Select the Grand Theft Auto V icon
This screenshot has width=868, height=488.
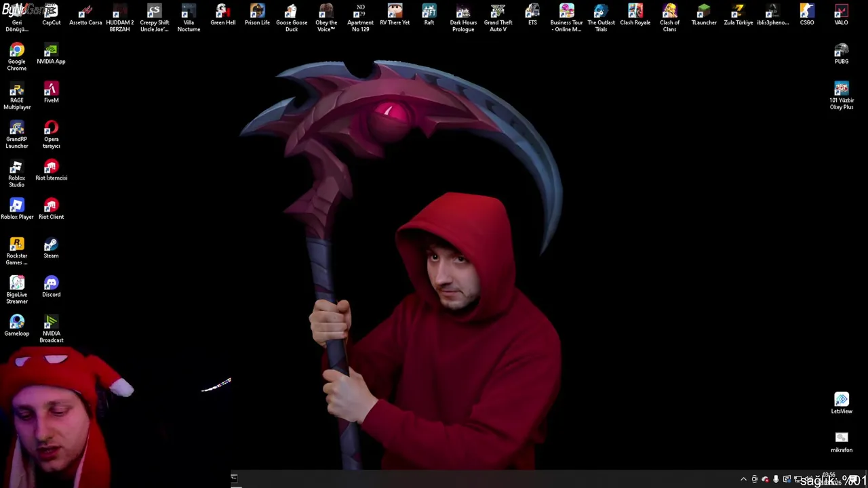tap(498, 18)
